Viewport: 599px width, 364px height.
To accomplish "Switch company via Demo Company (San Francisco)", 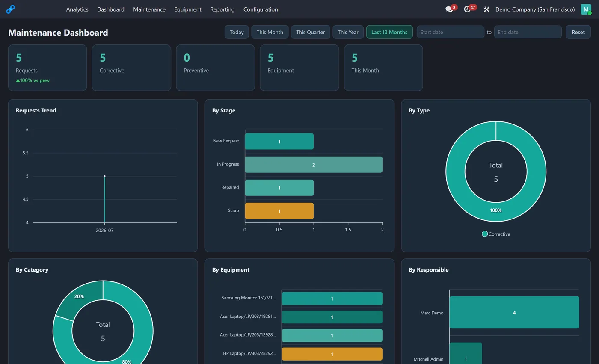I will (x=535, y=9).
